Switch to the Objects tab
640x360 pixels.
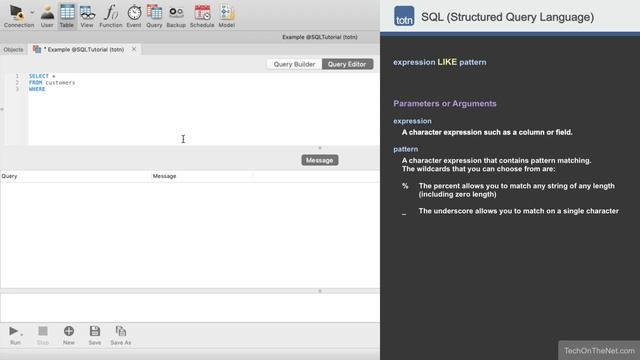(13, 49)
